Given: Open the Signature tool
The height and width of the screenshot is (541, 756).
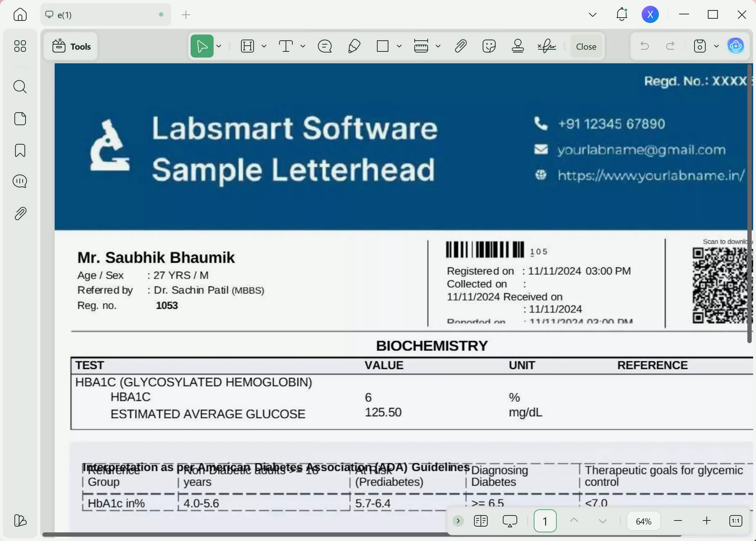Looking at the screenshot, I should coord(546,46).
